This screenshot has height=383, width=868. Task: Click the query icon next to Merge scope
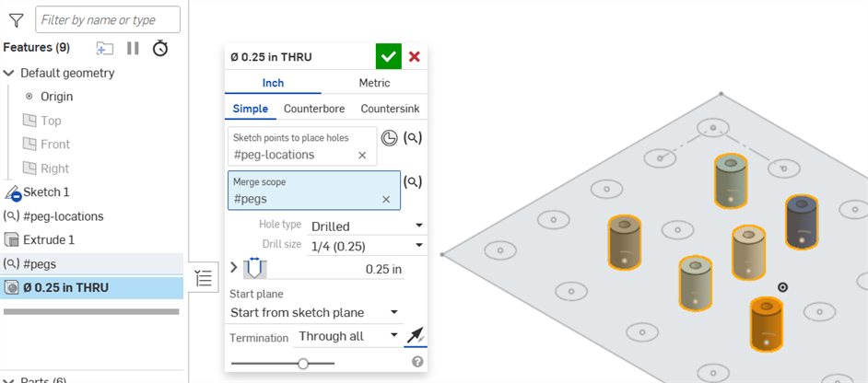click(x=414, y=182)
